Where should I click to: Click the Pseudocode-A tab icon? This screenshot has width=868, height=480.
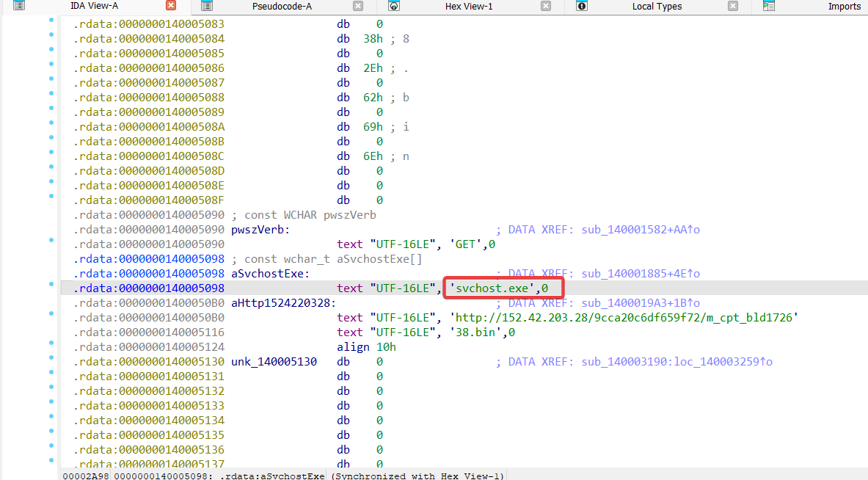(x=207, y=6)
